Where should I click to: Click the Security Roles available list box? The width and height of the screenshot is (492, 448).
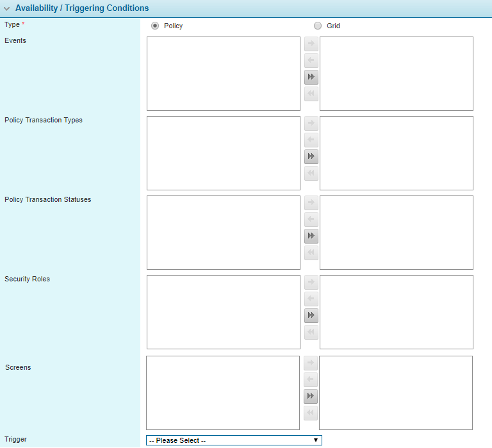click(x=223, y=312)
